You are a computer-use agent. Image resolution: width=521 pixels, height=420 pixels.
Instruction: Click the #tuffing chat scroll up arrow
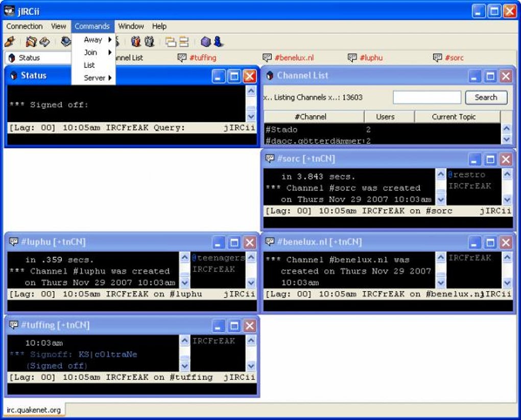click(x=184, y=340)
